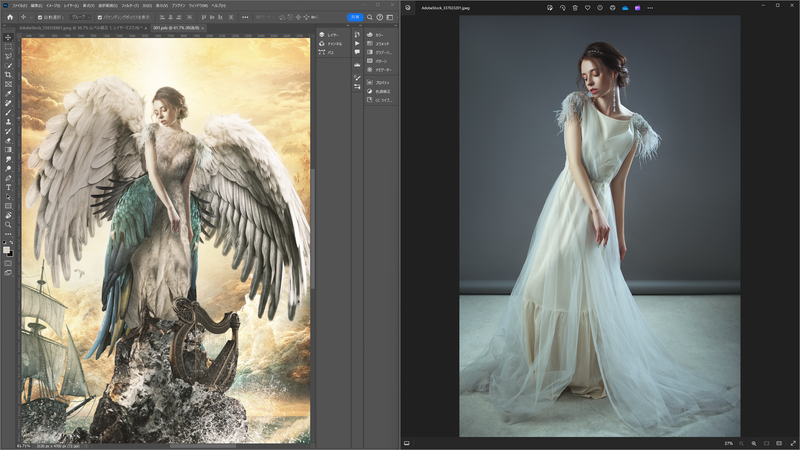Toggle the バウンディングボックスを表示 checkbox
The width and height of the screenshot is (800, 450).
coord(98,17)
